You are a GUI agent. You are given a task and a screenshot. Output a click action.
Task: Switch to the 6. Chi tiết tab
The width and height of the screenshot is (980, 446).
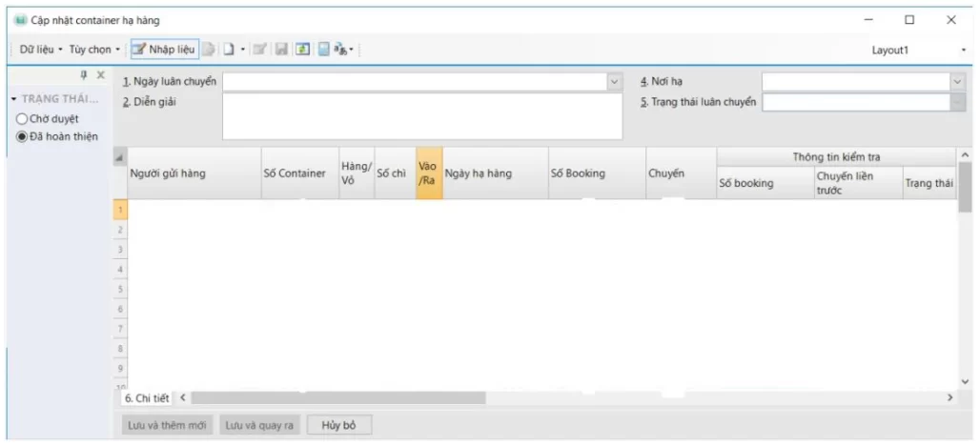(146, 397)
